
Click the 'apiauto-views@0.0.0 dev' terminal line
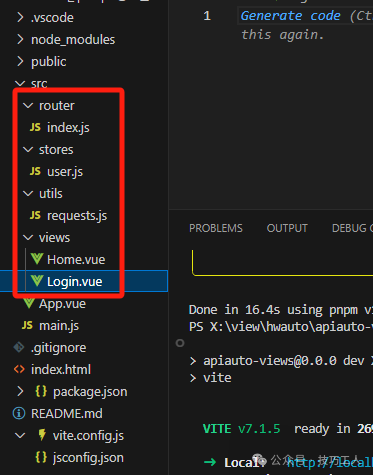point(288,360)
